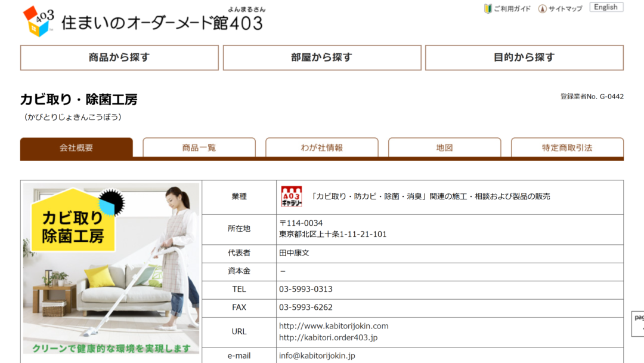This screenshot has height=363, width=644.
Task: Click the 登録業者No. G-0442 text
Action: 592,97
